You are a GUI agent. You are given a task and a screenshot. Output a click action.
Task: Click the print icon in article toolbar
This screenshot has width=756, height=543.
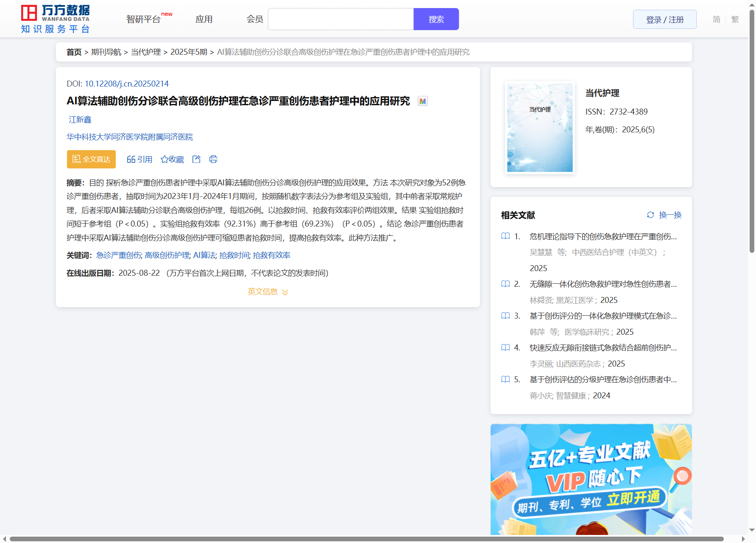tap(213, 159)
